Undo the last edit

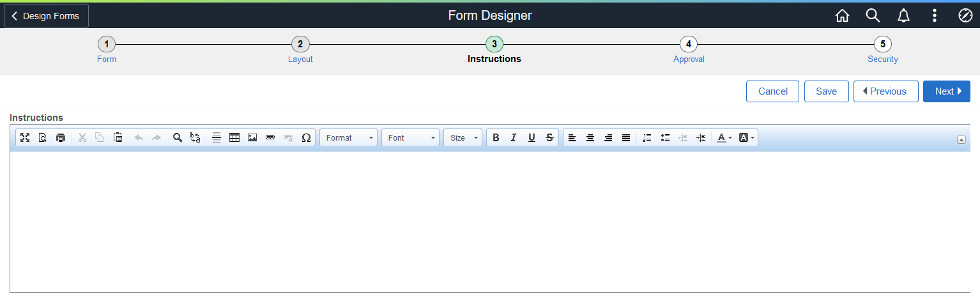point(139,137)
